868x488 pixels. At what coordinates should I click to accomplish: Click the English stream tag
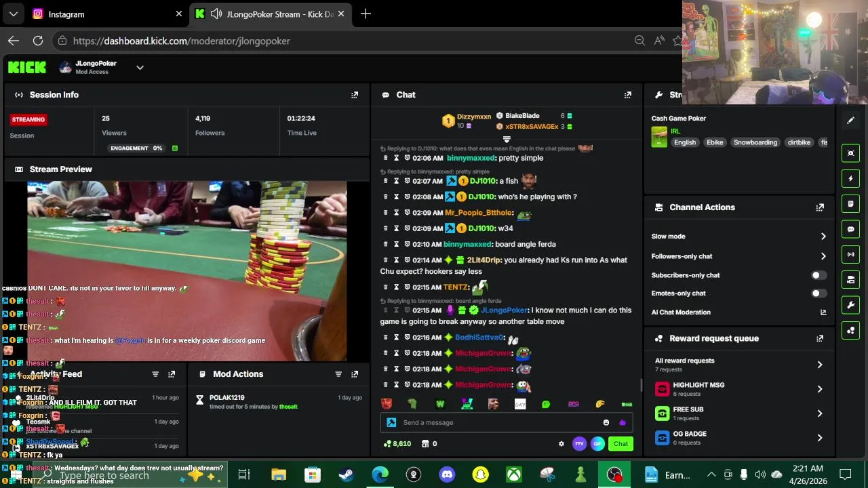[685, 142]
